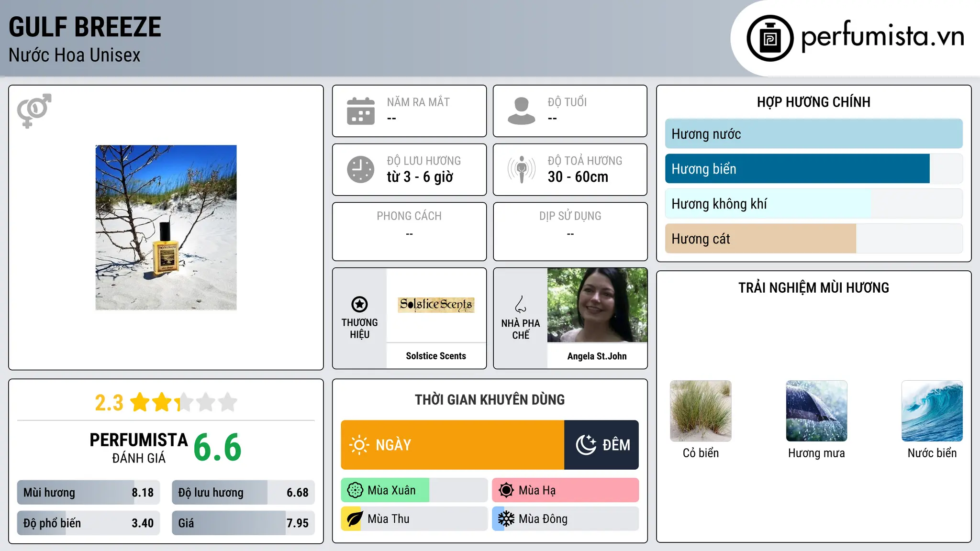Click the sun icon for Mùa Hạ
Image resolution: width=980 pixels, height=551 pixels.
click(x=506, y=490)
